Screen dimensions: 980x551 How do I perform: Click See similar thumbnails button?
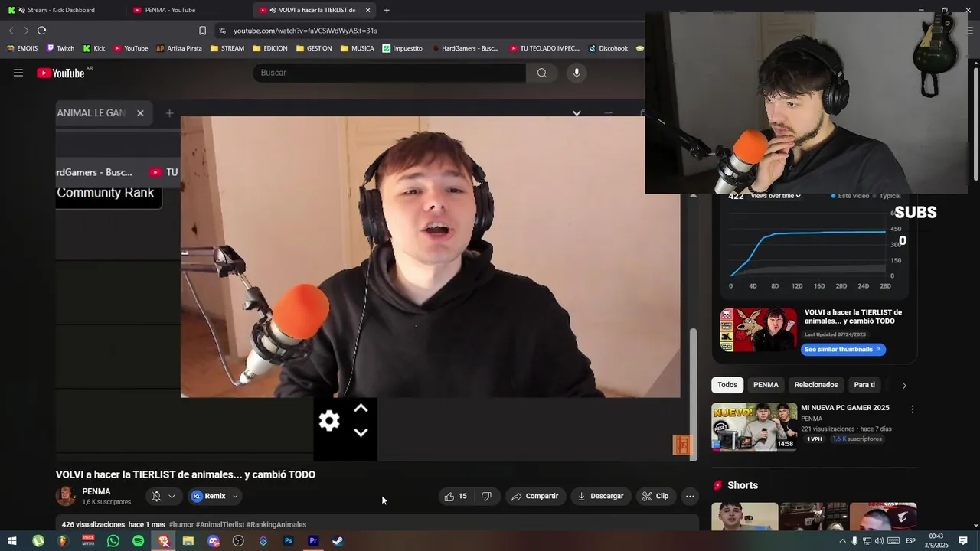843,350
